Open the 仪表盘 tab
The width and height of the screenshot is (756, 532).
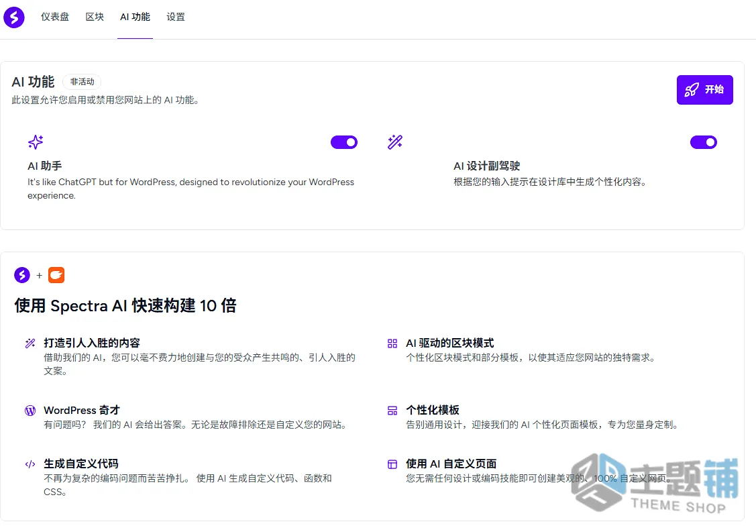pos(55,17)
